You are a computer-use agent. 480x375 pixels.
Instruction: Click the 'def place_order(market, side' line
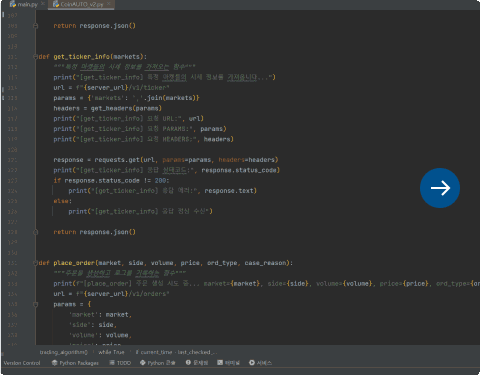click(x=166, y=263)
